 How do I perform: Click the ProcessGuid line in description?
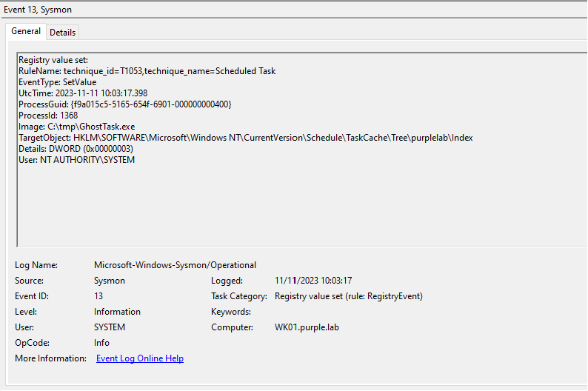click(x=124, y=104)
